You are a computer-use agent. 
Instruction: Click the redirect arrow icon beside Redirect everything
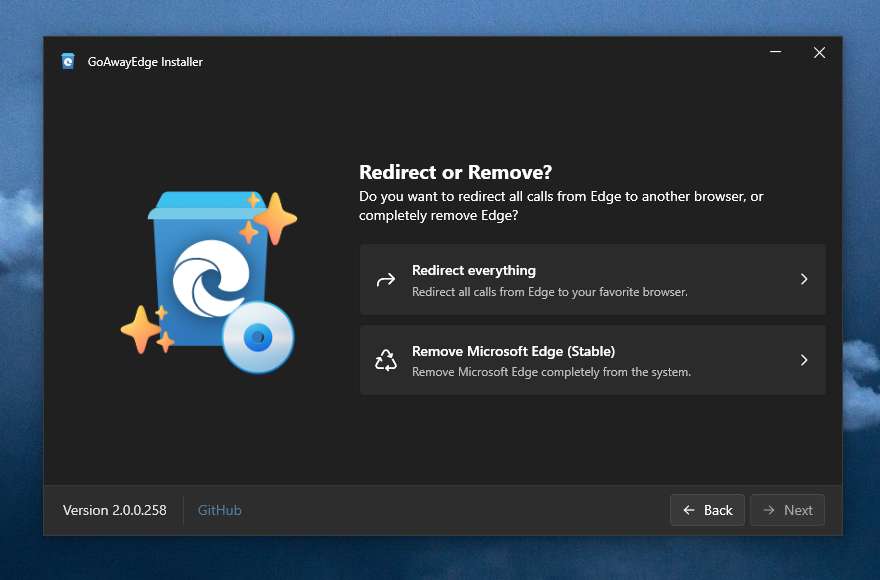click(x=386, y=280)
